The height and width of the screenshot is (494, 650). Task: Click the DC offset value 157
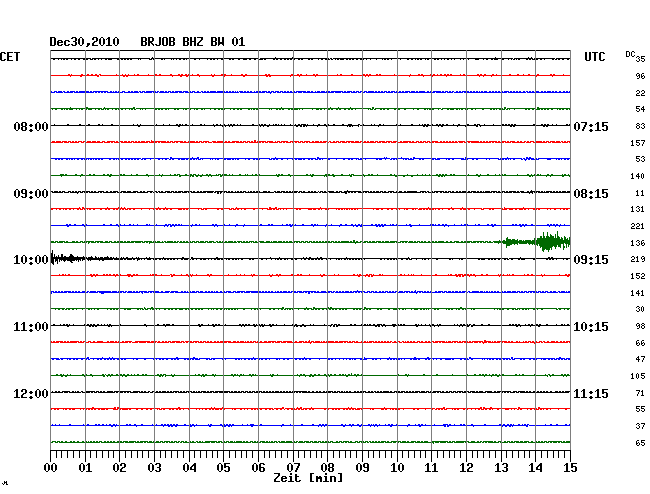tap(638, 143)
